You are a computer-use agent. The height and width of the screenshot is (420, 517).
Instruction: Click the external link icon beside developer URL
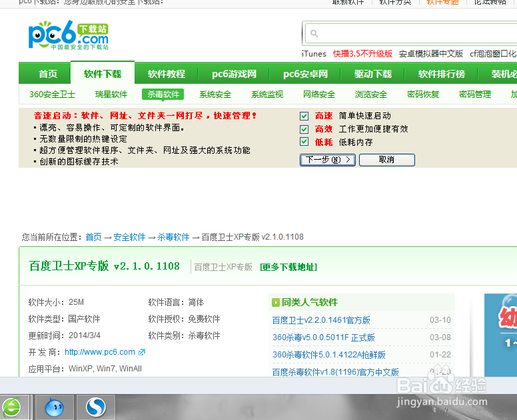[142, 352]
